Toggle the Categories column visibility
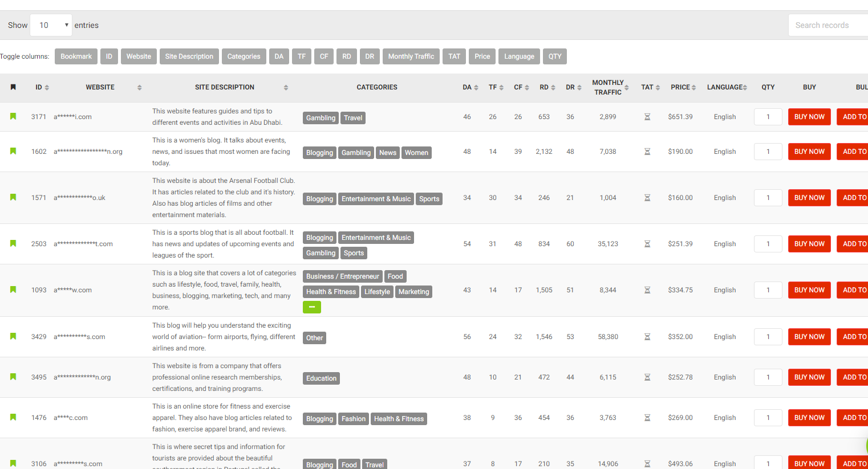Viewport: 868px width, 469px height. pyautogui.click(x=244, y=56)
